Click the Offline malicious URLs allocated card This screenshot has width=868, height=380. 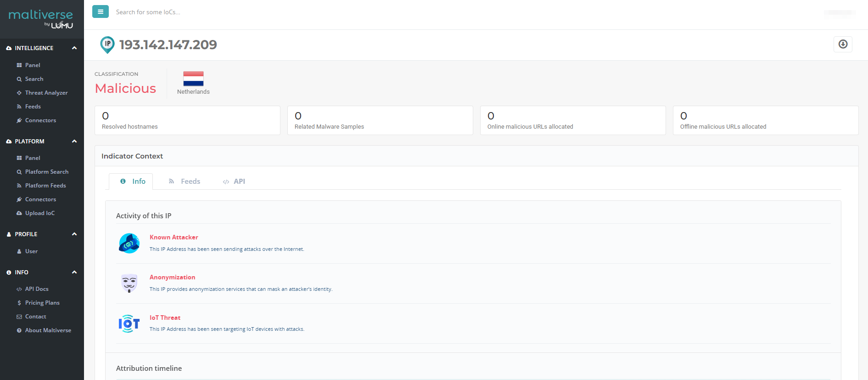[x=766, y=120]
